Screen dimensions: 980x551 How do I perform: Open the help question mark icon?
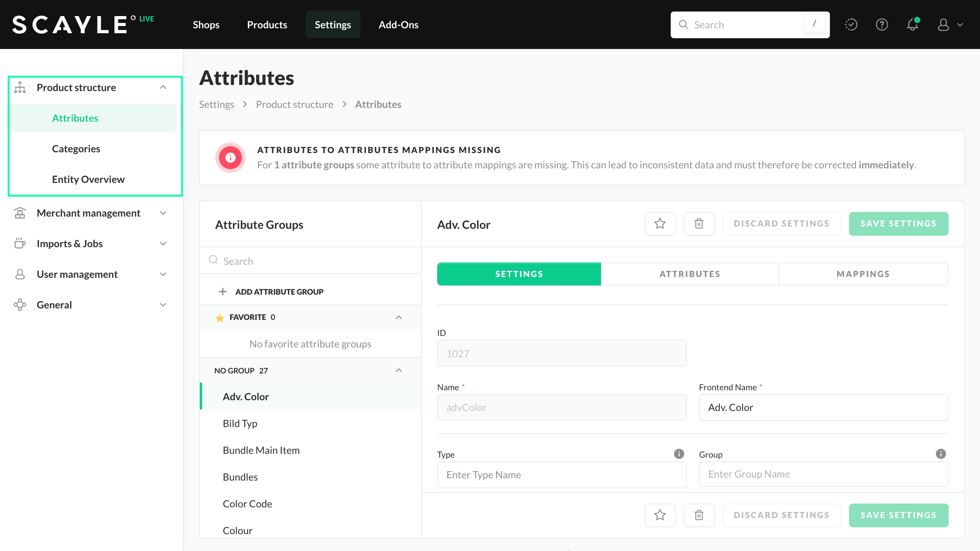[882, 25]
